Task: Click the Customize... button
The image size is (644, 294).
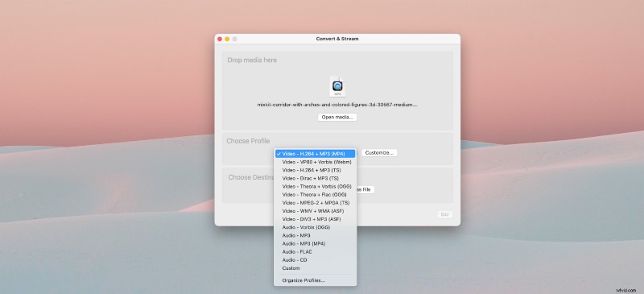Action: tap(379, 152)
